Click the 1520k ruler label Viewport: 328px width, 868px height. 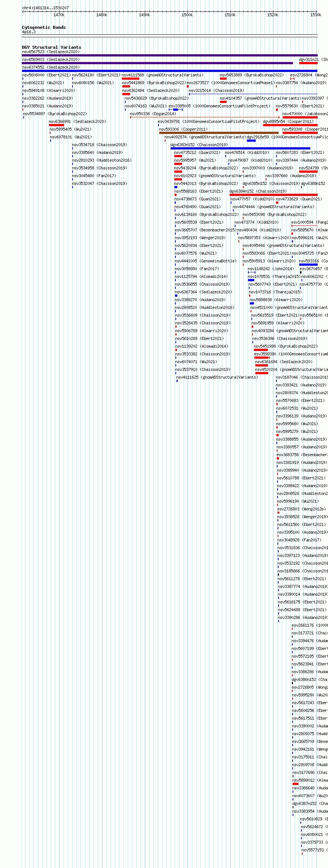273,15
